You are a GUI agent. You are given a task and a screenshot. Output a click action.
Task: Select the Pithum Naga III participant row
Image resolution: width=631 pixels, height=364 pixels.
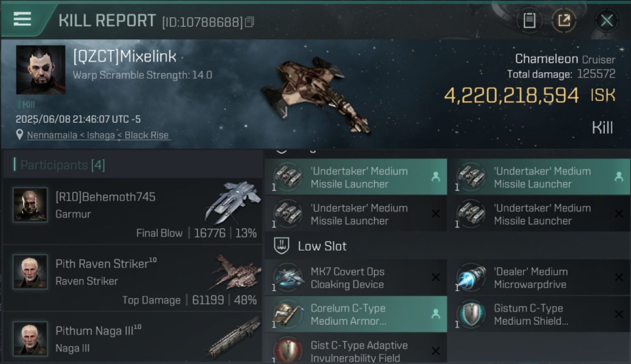pos(133,338)
